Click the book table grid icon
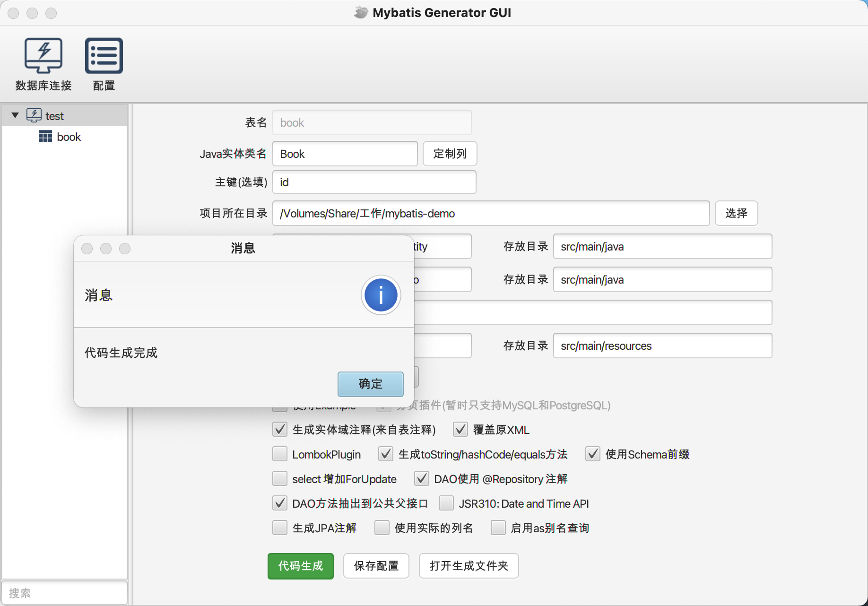 click(45, 137)
